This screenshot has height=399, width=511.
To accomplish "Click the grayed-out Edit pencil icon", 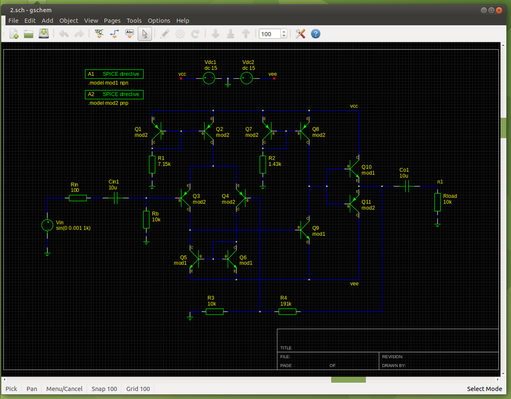I will pos(165,34).
